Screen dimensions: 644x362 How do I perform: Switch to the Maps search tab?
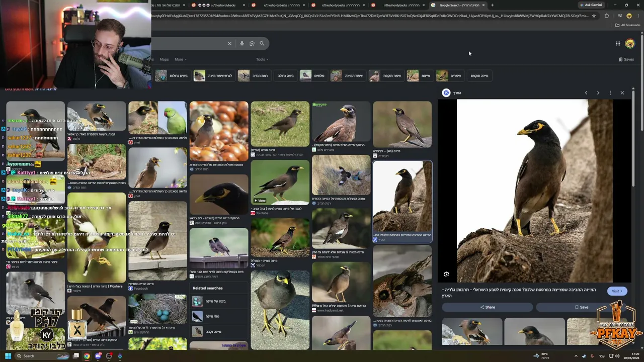point(164,59)
